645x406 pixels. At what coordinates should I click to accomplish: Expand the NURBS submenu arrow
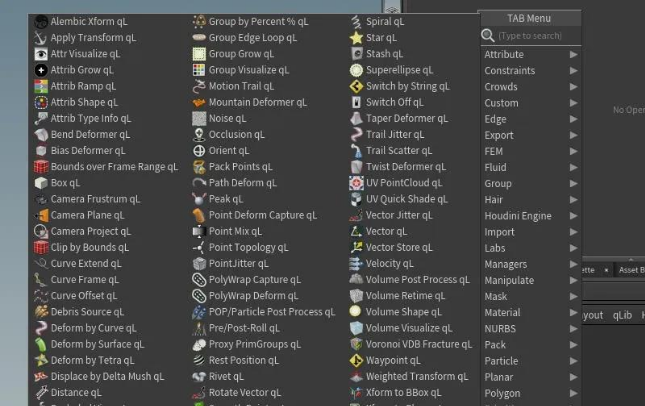click(x=573, y=328)
